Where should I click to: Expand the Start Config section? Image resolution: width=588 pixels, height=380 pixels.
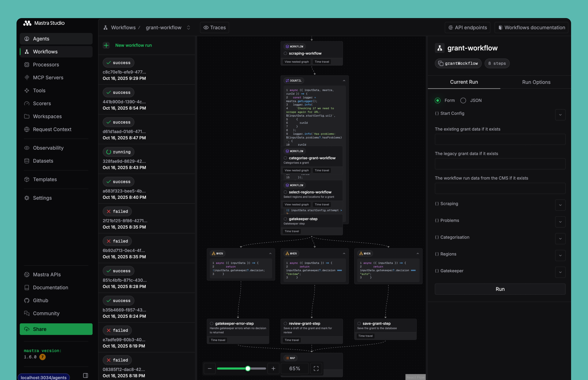click(x=560, y=115)
